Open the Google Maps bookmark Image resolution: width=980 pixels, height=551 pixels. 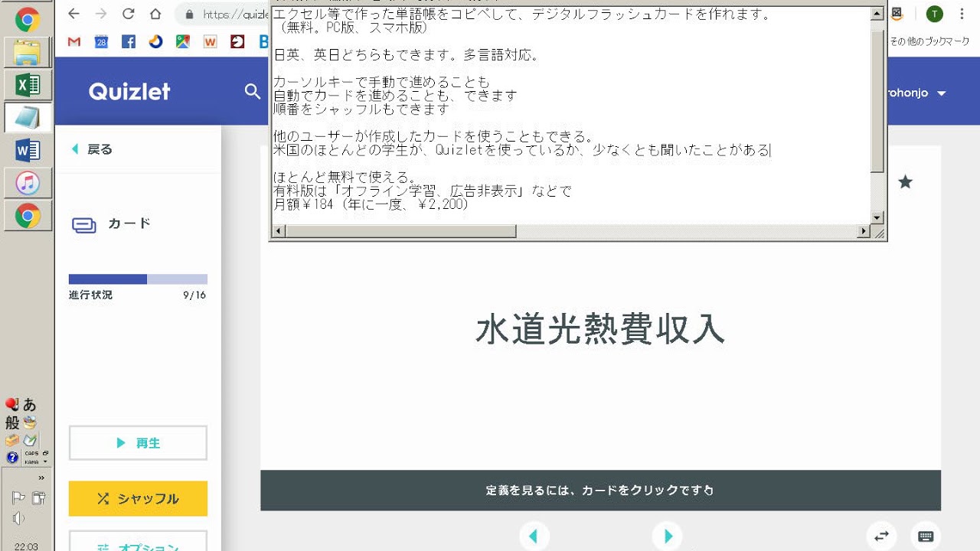[182, 42]
